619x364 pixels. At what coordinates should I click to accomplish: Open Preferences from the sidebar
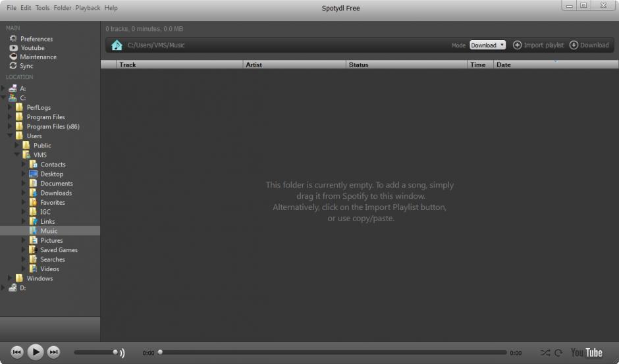pyautogui.click(x=36, y=39)
